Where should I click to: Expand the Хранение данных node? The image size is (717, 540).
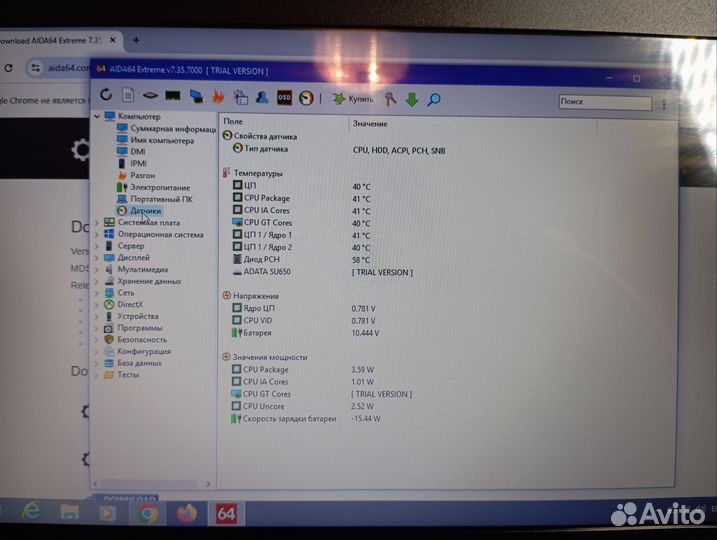[96, 282]
